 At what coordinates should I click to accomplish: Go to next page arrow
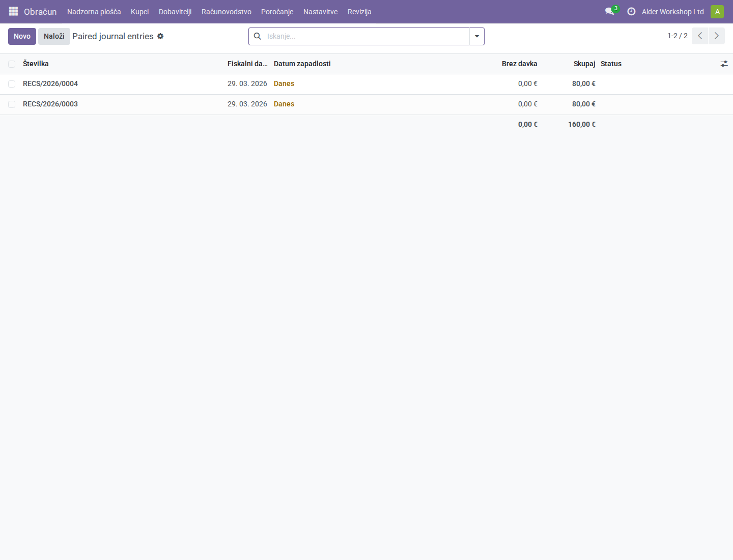click(717, 36)
